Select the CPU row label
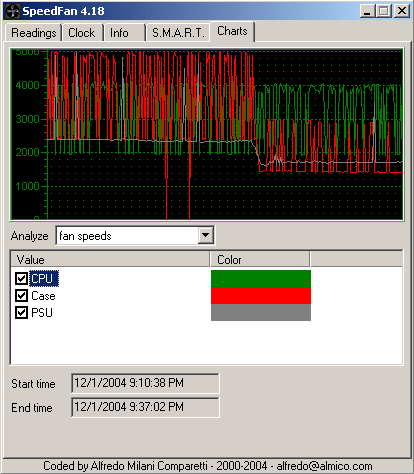This screenshot has width=414, height=474. (44, 278)
